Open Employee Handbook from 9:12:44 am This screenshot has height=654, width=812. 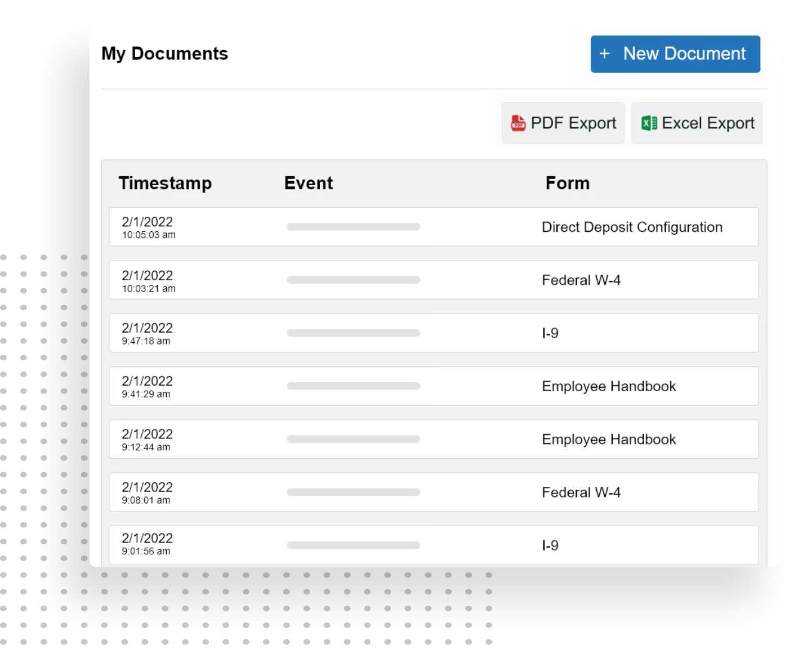(609, 440)
